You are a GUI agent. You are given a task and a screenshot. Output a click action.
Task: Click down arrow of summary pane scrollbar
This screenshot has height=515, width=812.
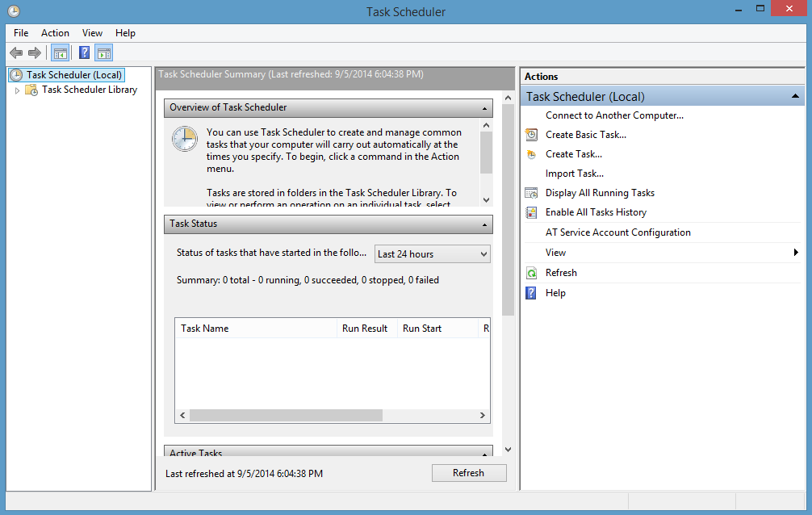coord(508,450)
